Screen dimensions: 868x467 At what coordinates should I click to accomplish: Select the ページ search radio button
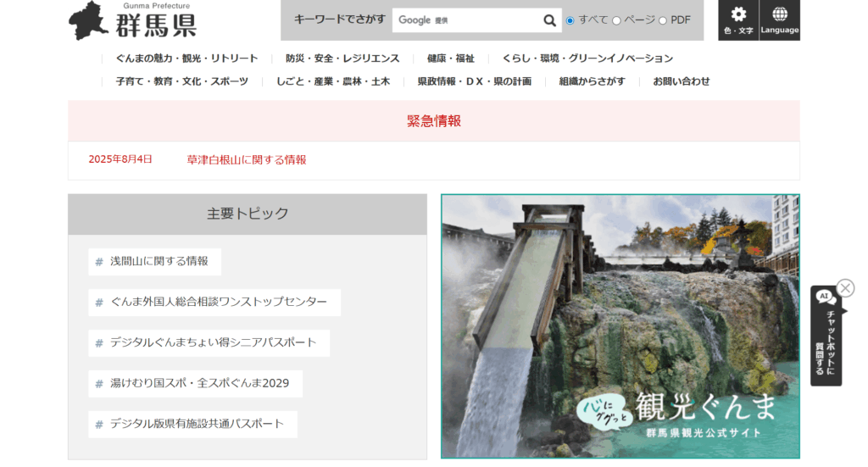pyautogui.click(x=616, y=20)
